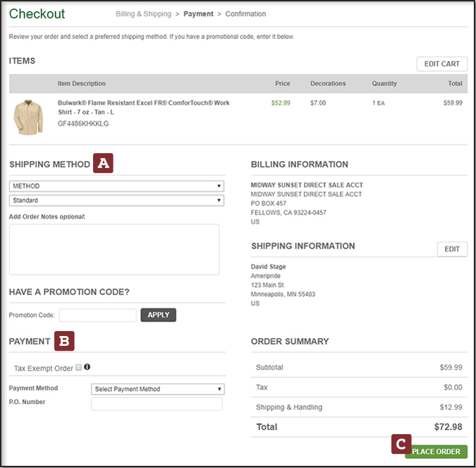Expand the Standard shipping speed dropdown
Viewport: 476px width, 468px height.
click(x=116, y=200)
